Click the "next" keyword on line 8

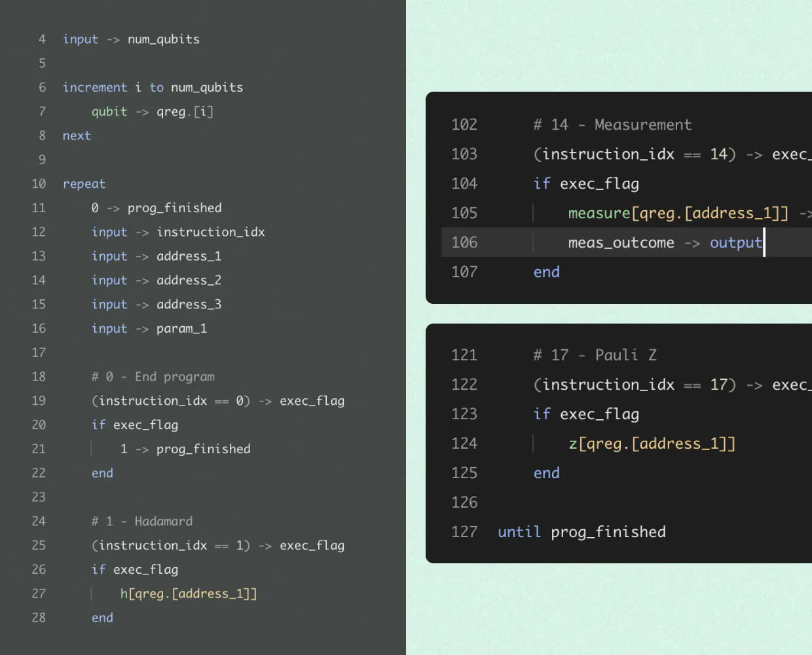pyautogui.click(x=76, y=136)
